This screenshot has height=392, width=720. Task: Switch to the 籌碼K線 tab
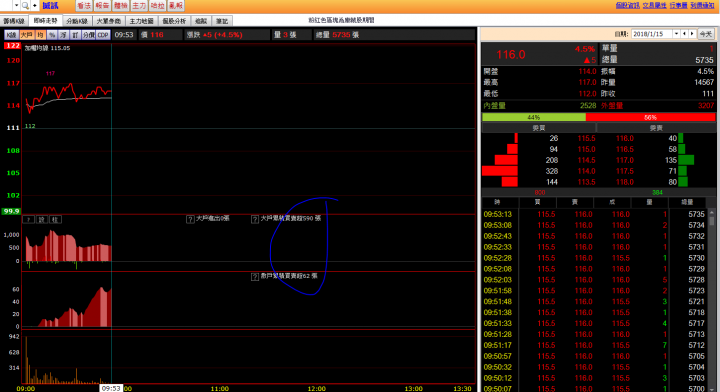[14, 21]
